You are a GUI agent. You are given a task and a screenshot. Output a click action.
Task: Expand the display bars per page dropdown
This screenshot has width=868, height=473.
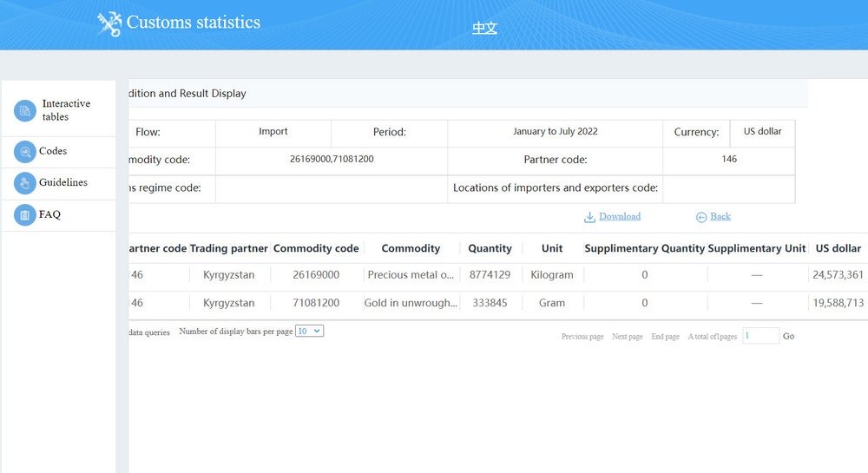(309, 332)
